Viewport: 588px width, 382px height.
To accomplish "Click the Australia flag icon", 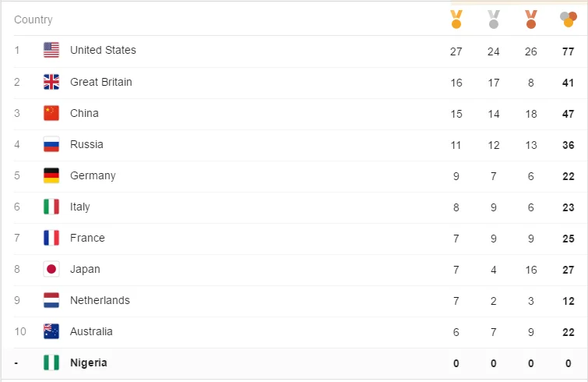I will (51, 331).
